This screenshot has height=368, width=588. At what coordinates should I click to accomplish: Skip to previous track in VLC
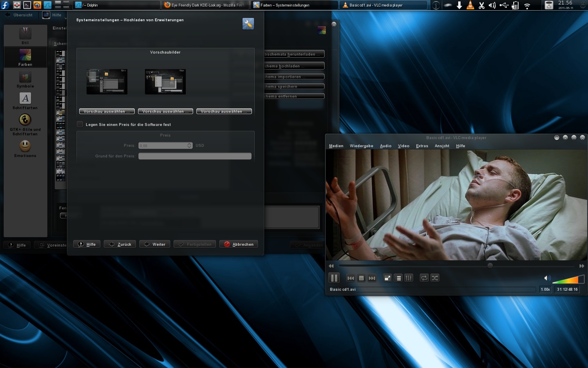point(351,278)
